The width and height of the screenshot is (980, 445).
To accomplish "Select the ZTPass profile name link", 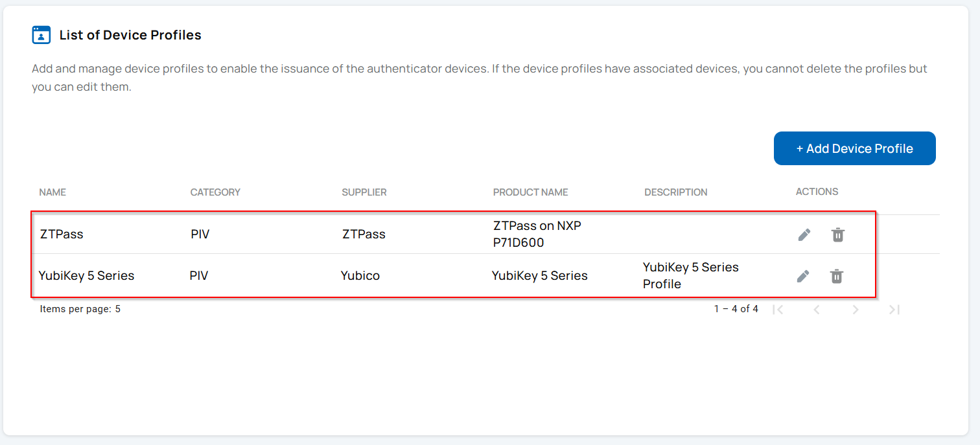I will (61, 234).
